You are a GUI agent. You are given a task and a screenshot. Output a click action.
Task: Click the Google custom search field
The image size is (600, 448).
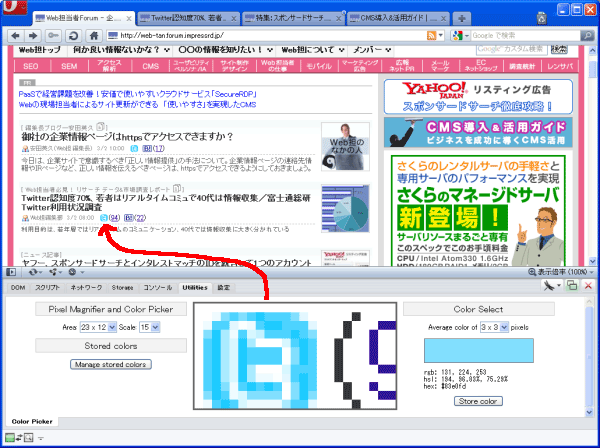click(x=512, y=49)
